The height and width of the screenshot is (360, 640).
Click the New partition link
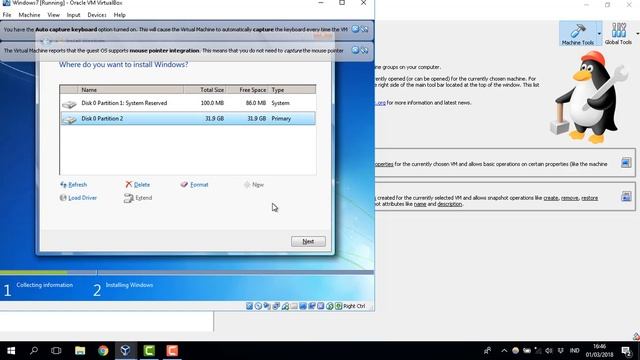[x=254, y=184]
